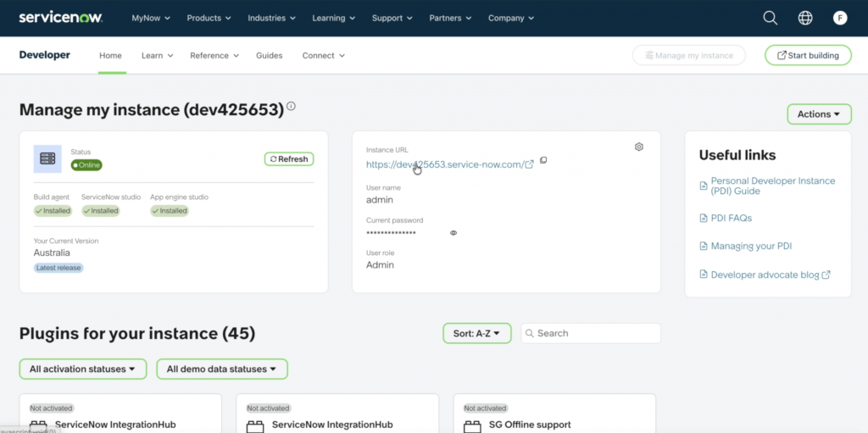This screenshot has width=868, height=433.
Task: Open the globe language selector icon
Action: coord(805,19)
